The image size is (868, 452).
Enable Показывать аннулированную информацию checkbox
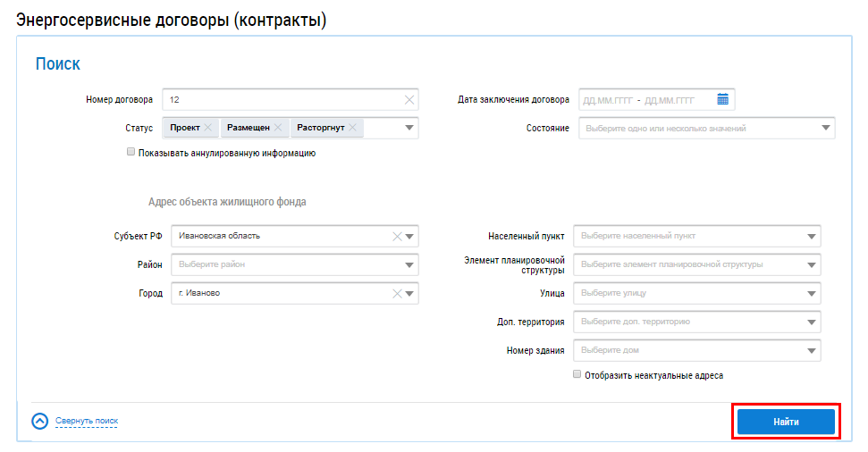pyautogui.click(x=131, y=153)
